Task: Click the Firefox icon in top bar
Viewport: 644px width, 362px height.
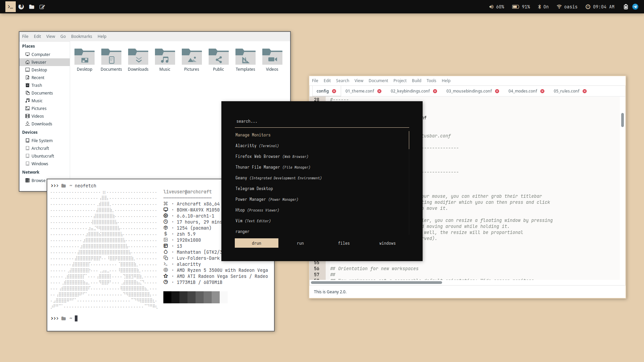Action: pyautogui.click(x=21, y=7)
